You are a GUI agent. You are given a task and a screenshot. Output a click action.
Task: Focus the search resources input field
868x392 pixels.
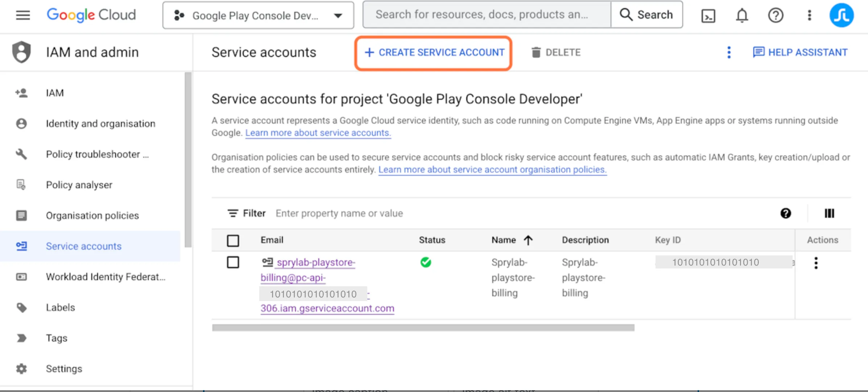tap(487, 15)
